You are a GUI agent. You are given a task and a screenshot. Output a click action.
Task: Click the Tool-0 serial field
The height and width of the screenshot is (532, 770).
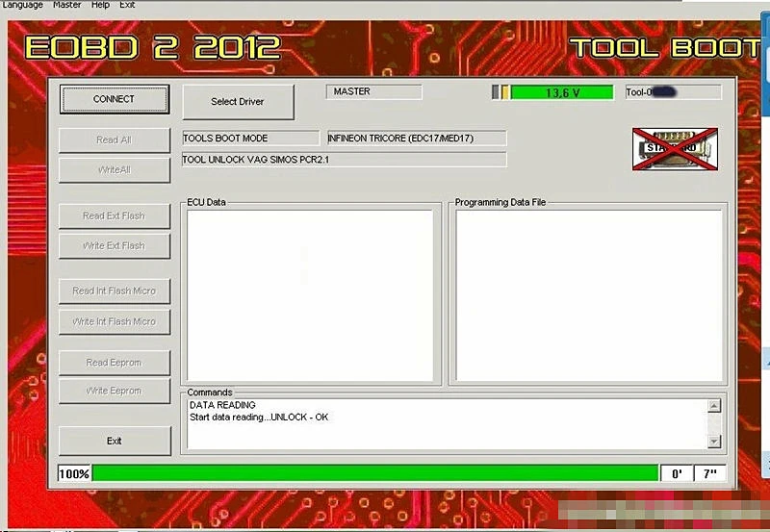click(673, 92)
